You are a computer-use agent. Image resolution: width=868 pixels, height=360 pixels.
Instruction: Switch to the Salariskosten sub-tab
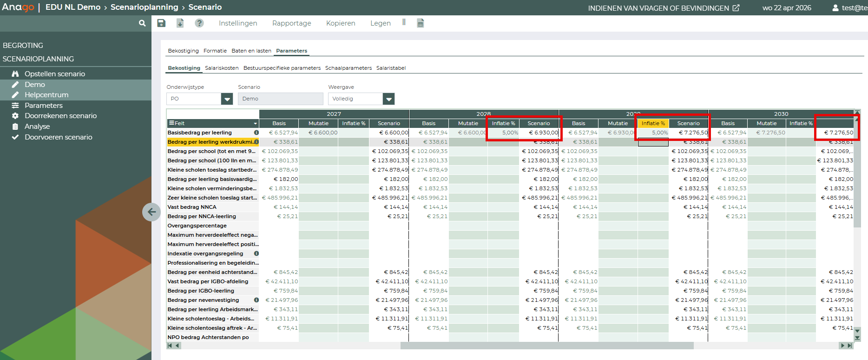pyautogui.click(x=222, y=68)
